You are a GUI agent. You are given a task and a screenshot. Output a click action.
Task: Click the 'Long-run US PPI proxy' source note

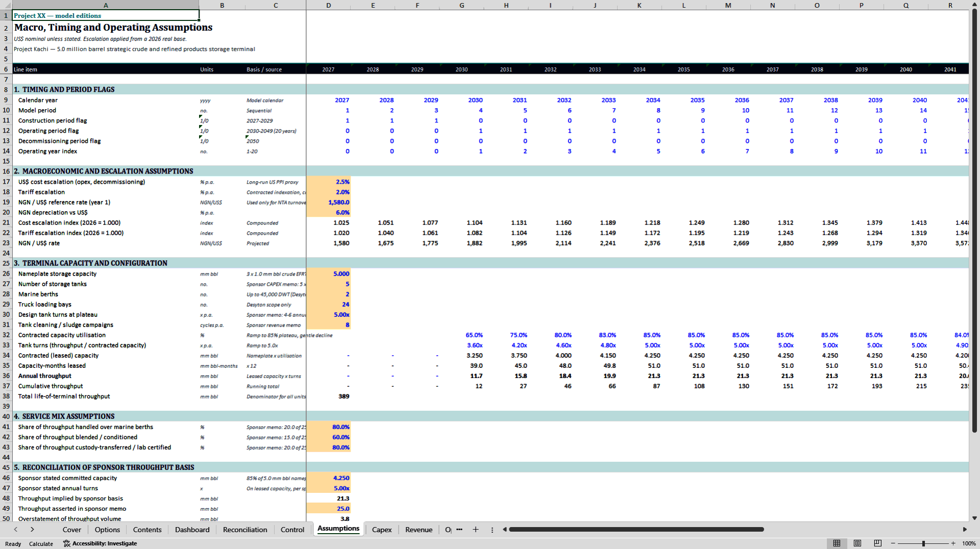click(272, 182)
